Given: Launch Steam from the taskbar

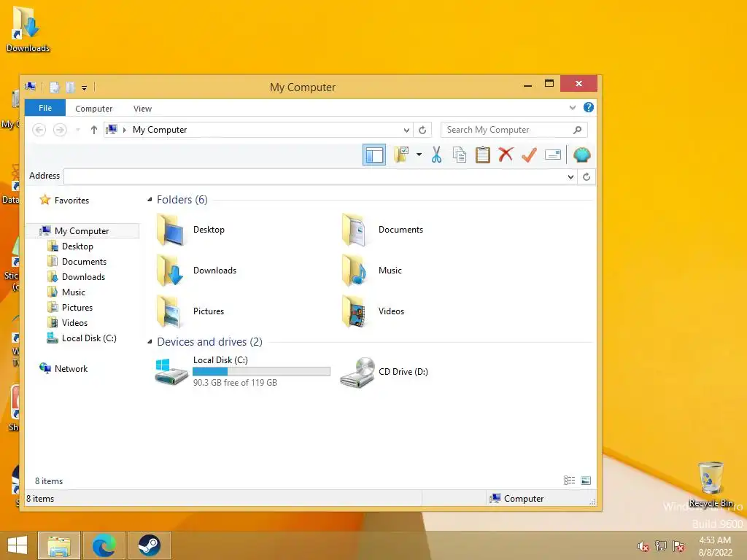Looking at the screenshot, I should click(x=149, y=545).
